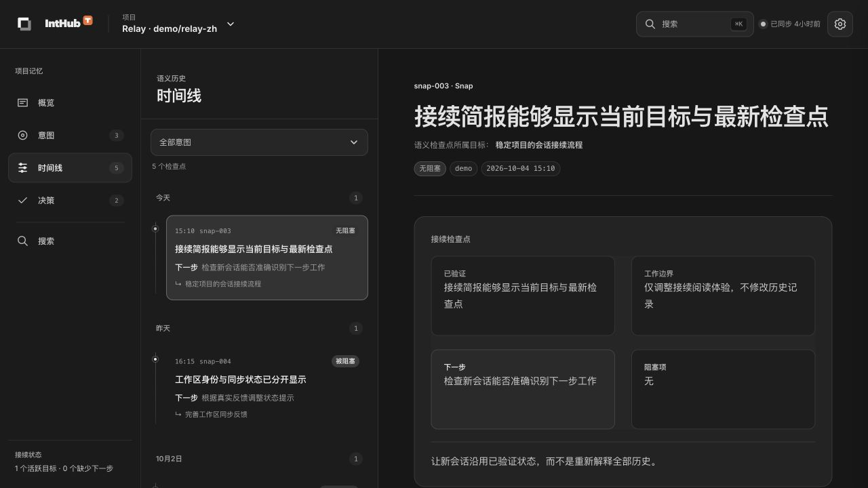Select the snap-003 checkpoint card
This screenshot has height=488, width=868.
(x=267, y=258)
